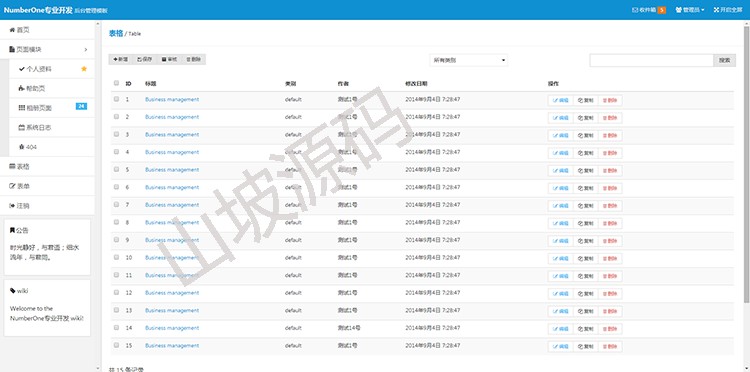Toggle the select-all checkbox in table header
750x372 pixels.
coord(116,83)
